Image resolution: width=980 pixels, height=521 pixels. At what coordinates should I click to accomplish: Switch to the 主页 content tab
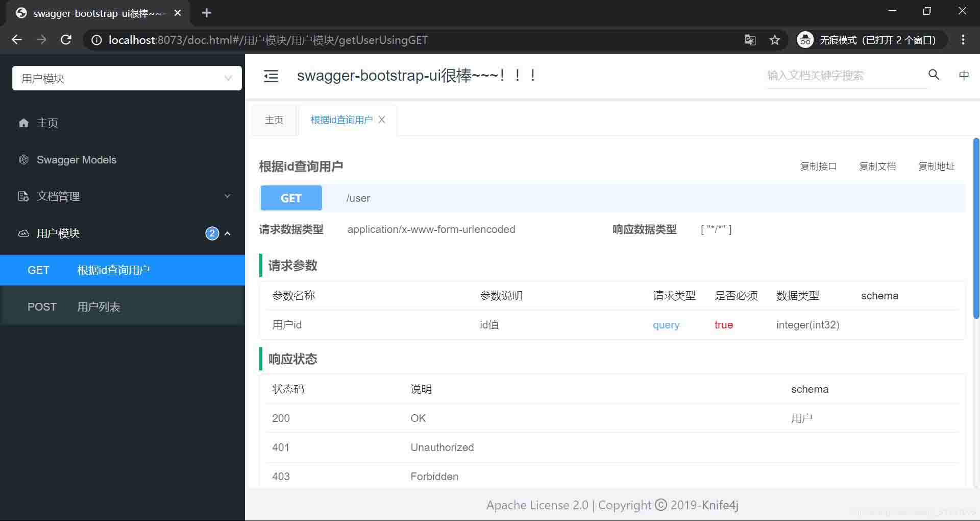[274, 120]
